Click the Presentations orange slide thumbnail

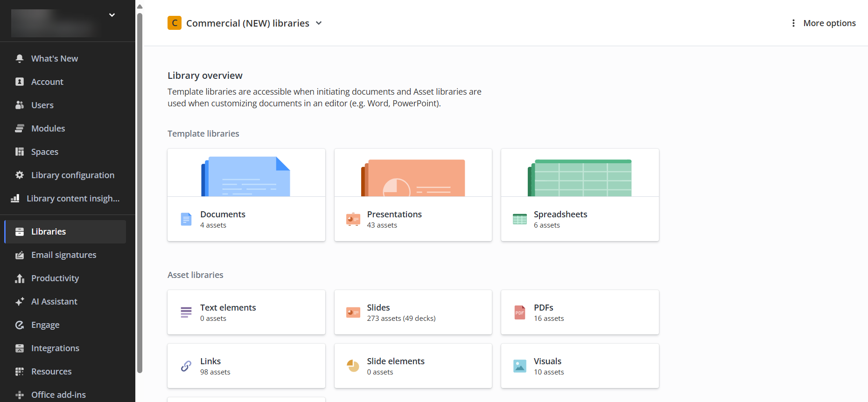pyautogui.click(x=413, y=178)
